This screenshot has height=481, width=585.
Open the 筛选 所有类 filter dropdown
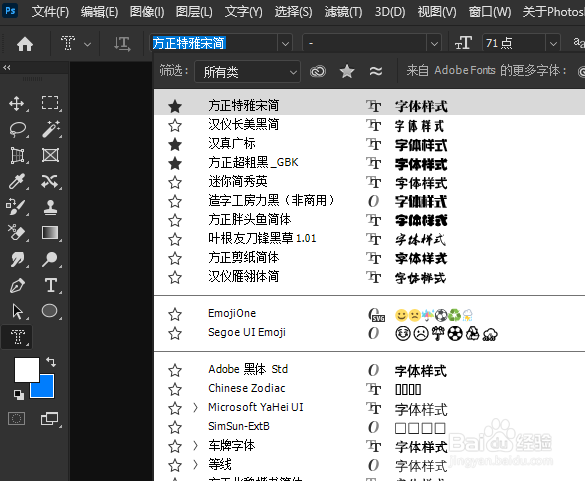click(247, 71)
